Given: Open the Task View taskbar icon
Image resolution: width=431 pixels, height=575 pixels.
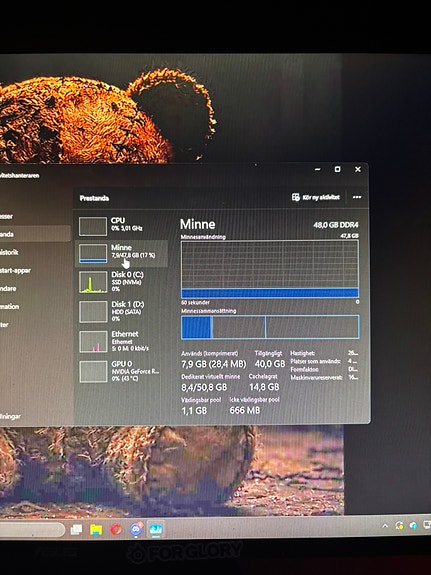Looking at the screenshot, I should point(76,530).
